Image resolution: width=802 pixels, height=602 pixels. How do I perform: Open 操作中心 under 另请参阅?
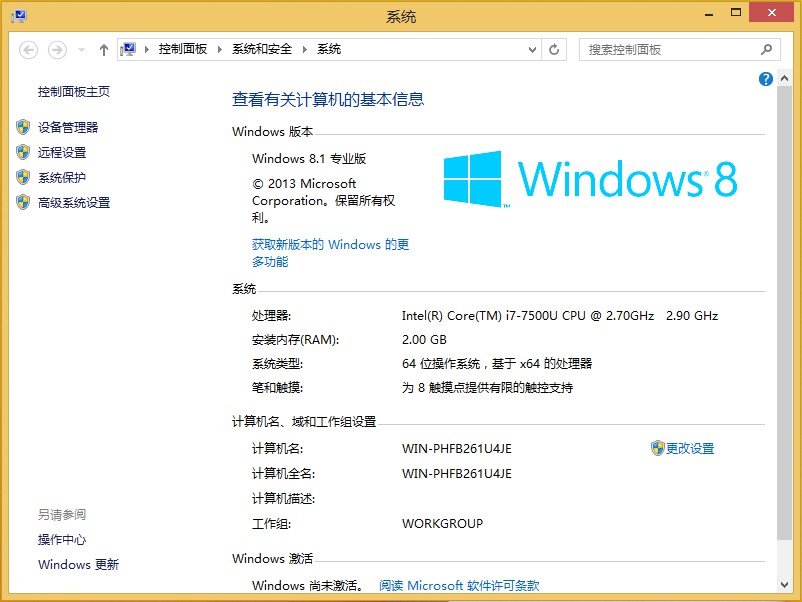click(62, 540)
